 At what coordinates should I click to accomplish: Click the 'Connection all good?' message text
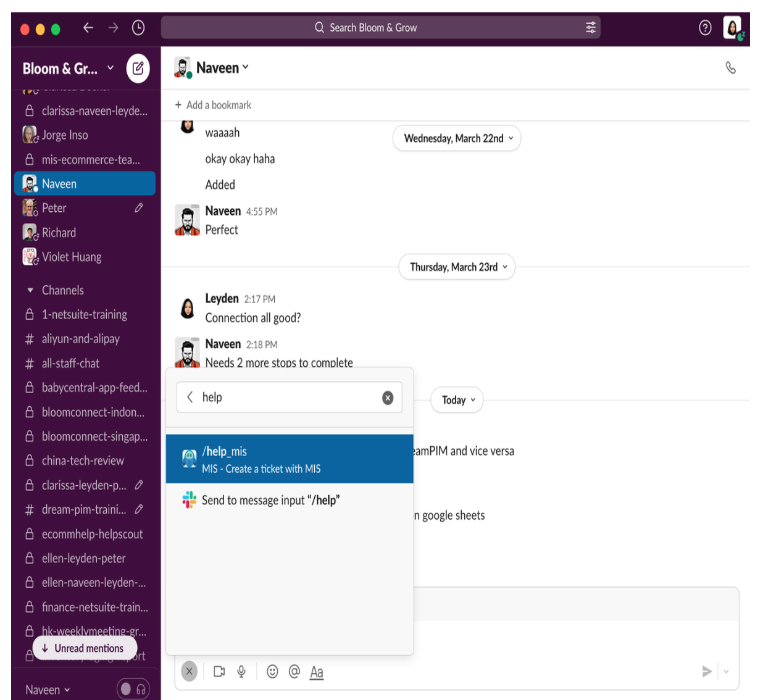coord(253,318)
